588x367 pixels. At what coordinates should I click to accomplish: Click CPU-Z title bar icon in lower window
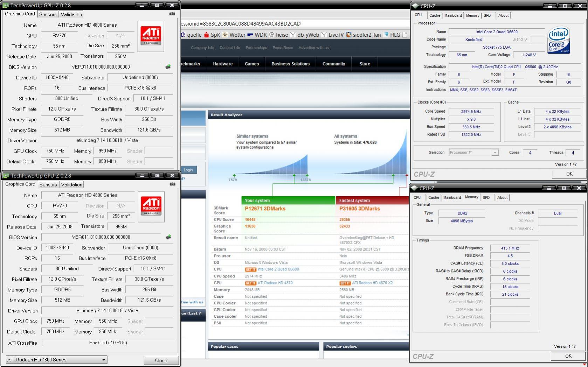tap(414, 188)
